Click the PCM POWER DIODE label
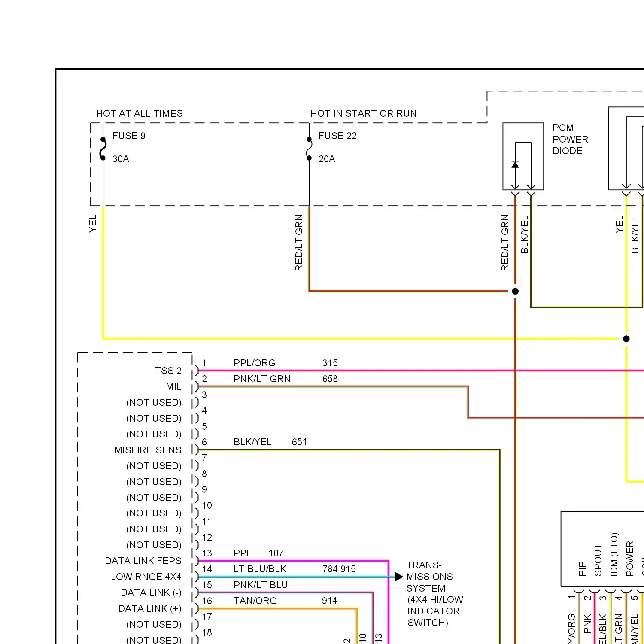 [x=570, y=139]
